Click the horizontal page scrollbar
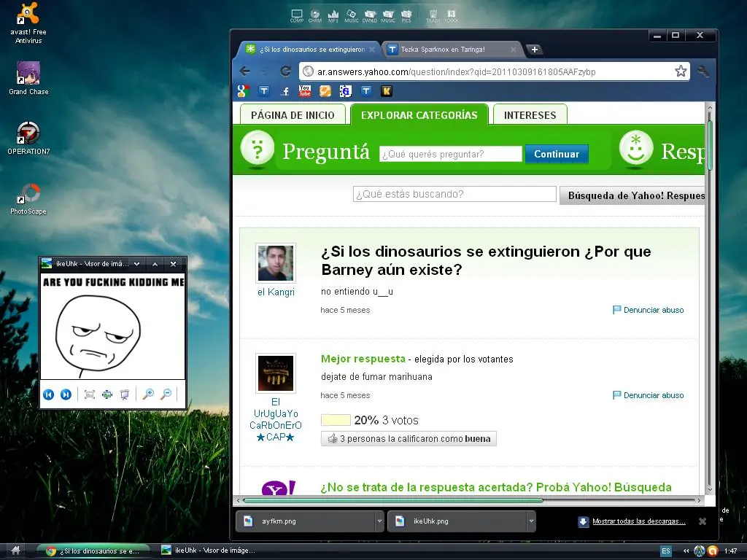Screen dimensions: 747x560 [x=393, y=500]
